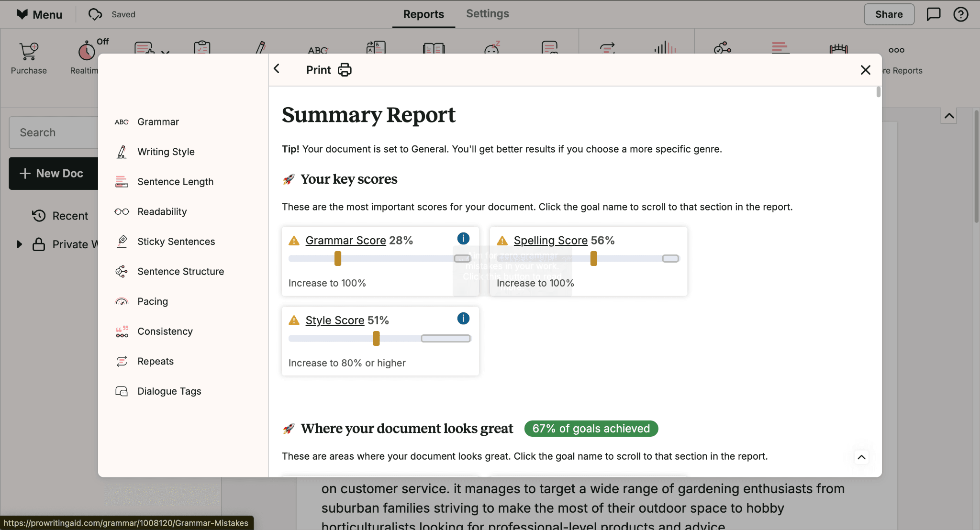The width and height of the screenshot is (980, 530).
Task: Click the Grammar Score slider marker
Action: pyautogui.click(x=338, y=258)
